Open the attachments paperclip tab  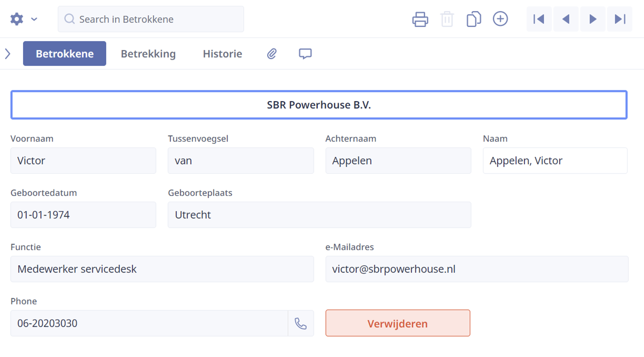click(272, 54)
